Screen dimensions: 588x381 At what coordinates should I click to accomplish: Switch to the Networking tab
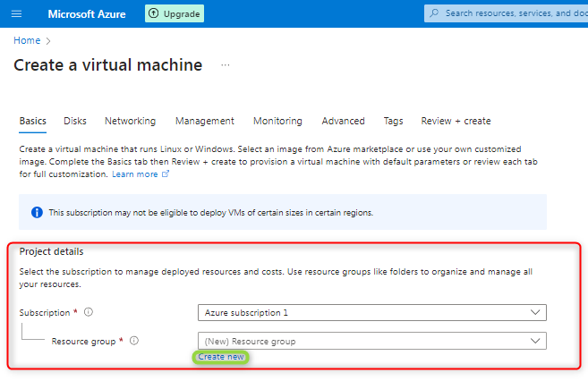[x=130, y=121]
